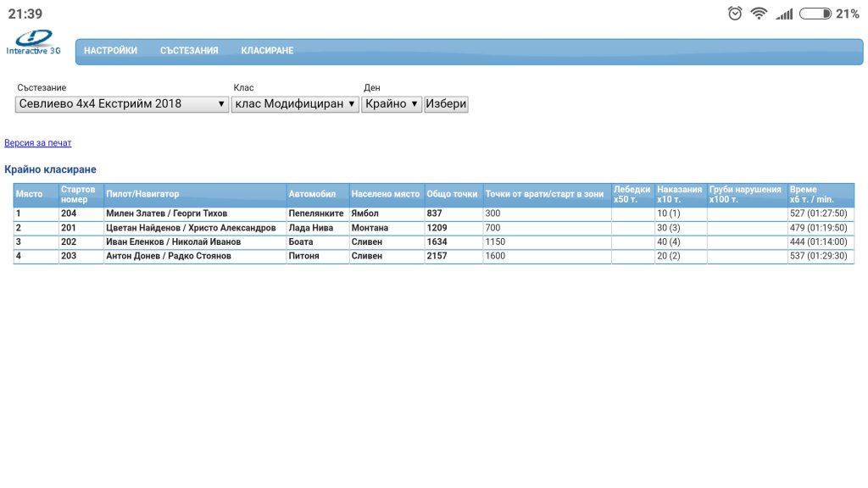
Task: Click the Крайно класиране heading
Action: 50,169
